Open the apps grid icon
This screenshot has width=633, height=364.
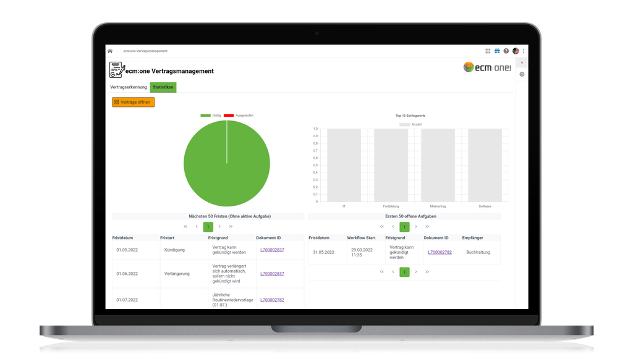coord(488,51)
